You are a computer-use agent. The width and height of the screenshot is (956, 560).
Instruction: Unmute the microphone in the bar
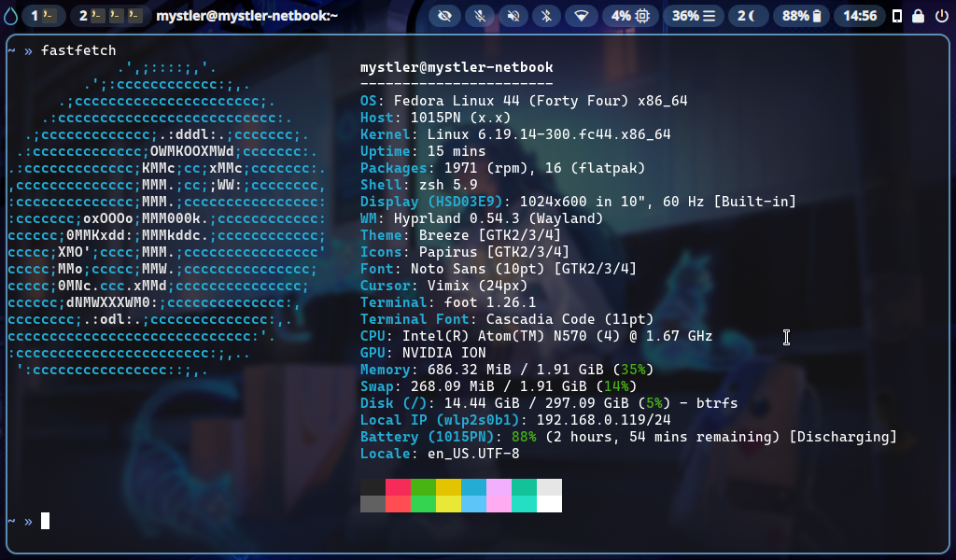tap(480, 16)
